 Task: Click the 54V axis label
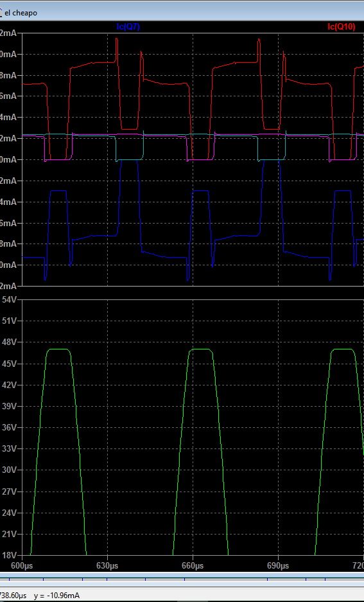click(x=9, y=299)
